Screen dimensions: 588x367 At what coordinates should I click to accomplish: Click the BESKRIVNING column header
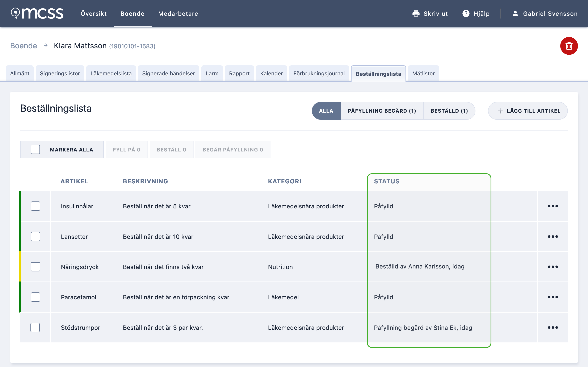[x=145, y=181]
